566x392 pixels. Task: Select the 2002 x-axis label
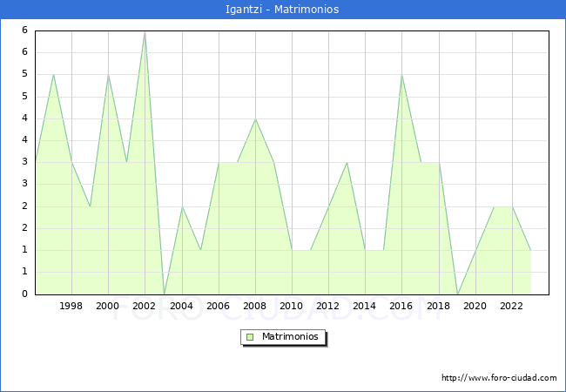[x=145, y=306]
